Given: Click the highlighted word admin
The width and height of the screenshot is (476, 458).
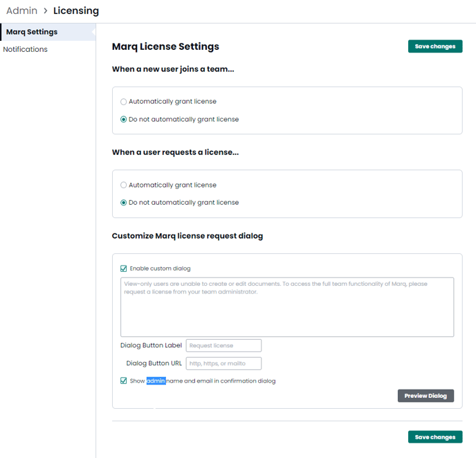Looking at the screenshot, I should coord(156,381).
